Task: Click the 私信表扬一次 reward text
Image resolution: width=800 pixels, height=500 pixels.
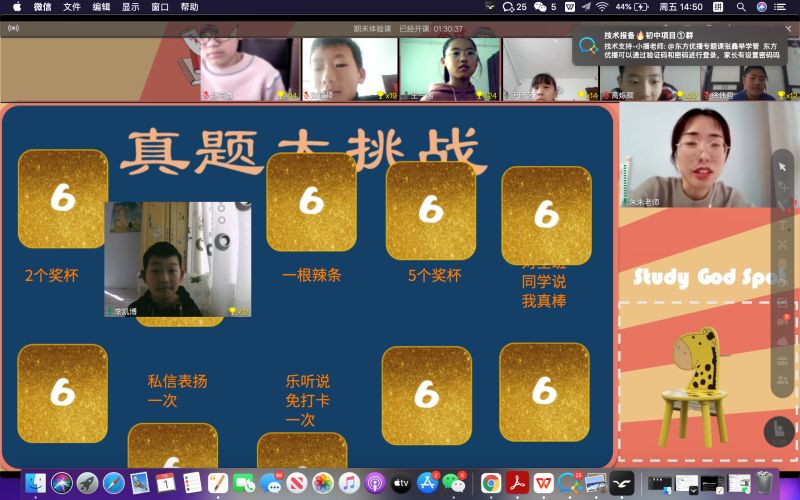Action: (177, 391)
